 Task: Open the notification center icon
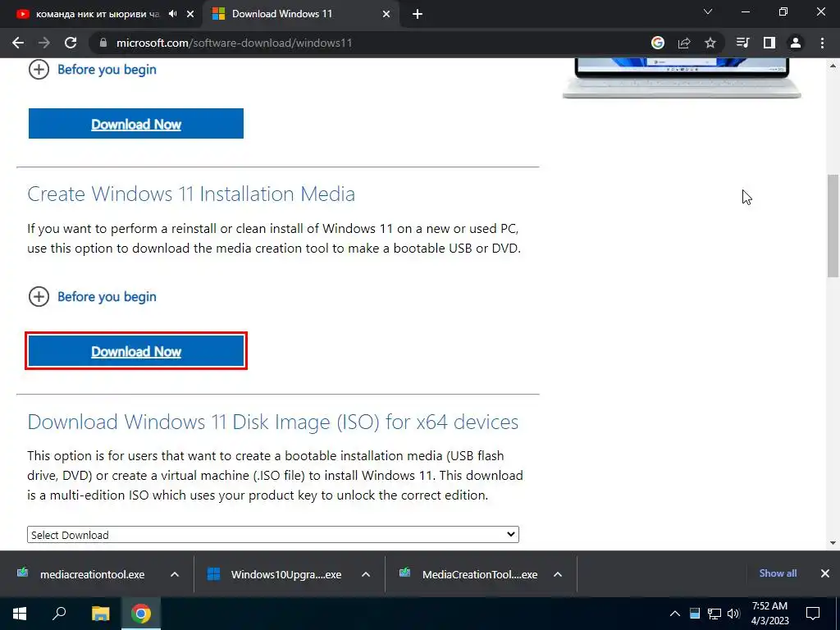point(813,614)
